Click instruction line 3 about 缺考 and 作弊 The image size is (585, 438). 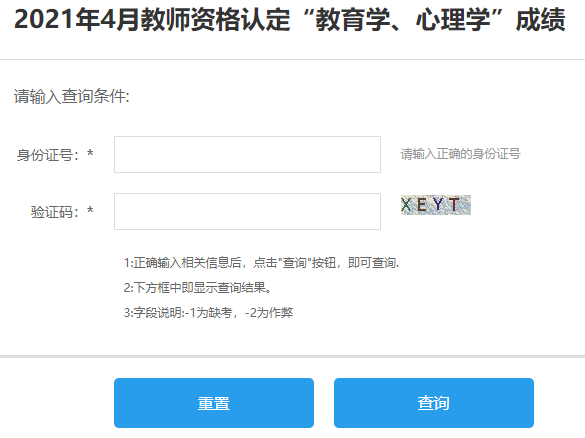pyautogui.click(x=209, y=312)
